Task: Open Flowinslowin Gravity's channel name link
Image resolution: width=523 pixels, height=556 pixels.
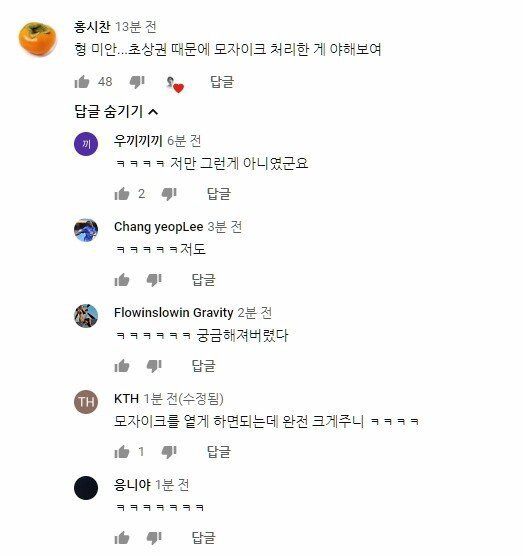Action: pos(173,313)
